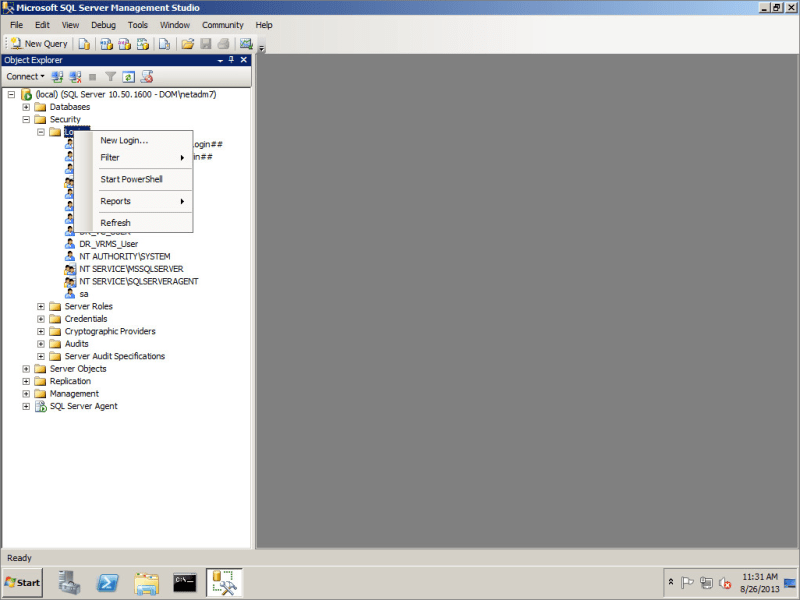Click the Object Explorer filter funnel icon
Viewport: 800px width, 600px height.
(x=111, y=77)
